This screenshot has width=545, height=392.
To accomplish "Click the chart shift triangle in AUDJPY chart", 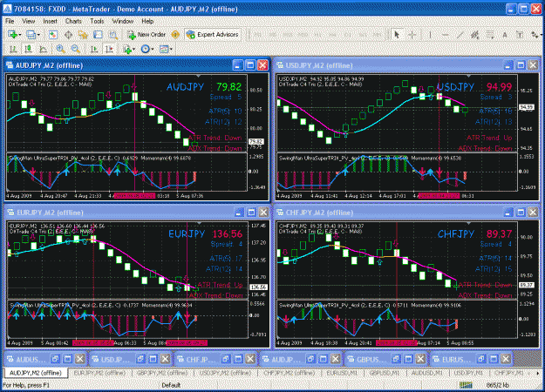I will 198,76.
